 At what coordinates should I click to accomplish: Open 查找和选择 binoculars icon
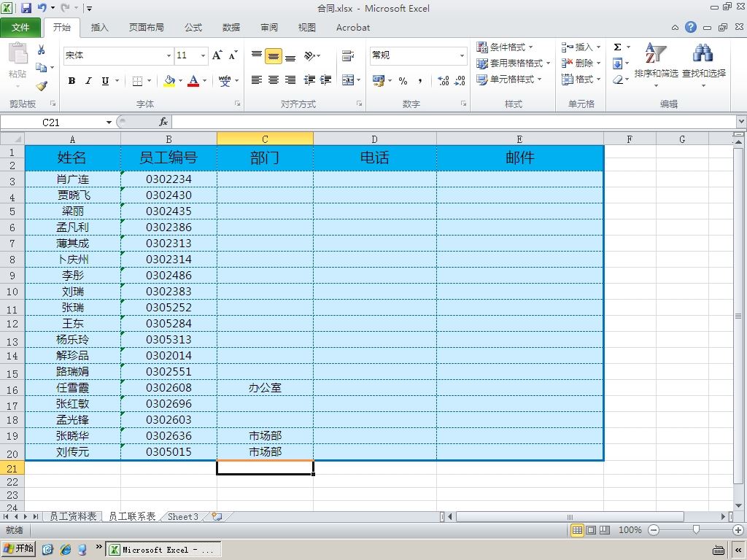click(704, 64)
